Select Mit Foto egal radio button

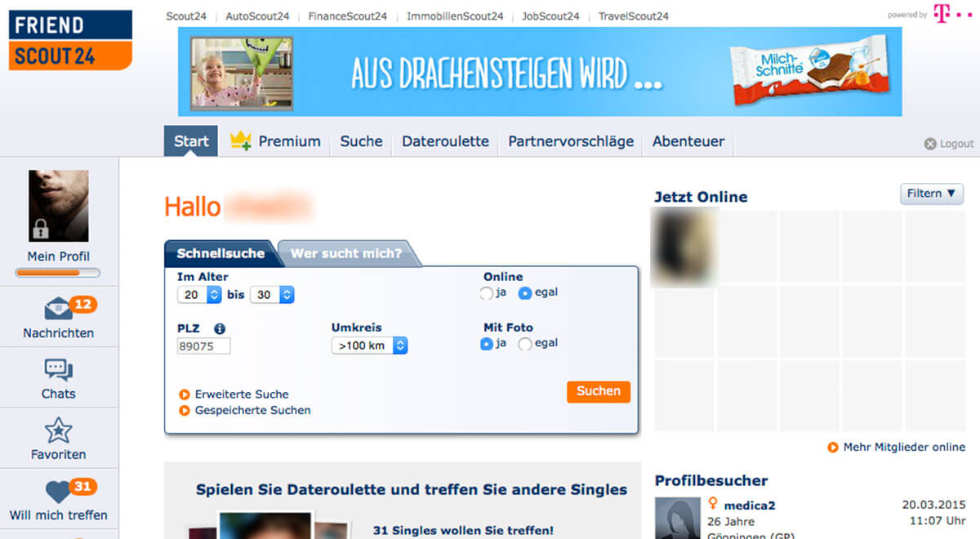[x=525, y=344]
